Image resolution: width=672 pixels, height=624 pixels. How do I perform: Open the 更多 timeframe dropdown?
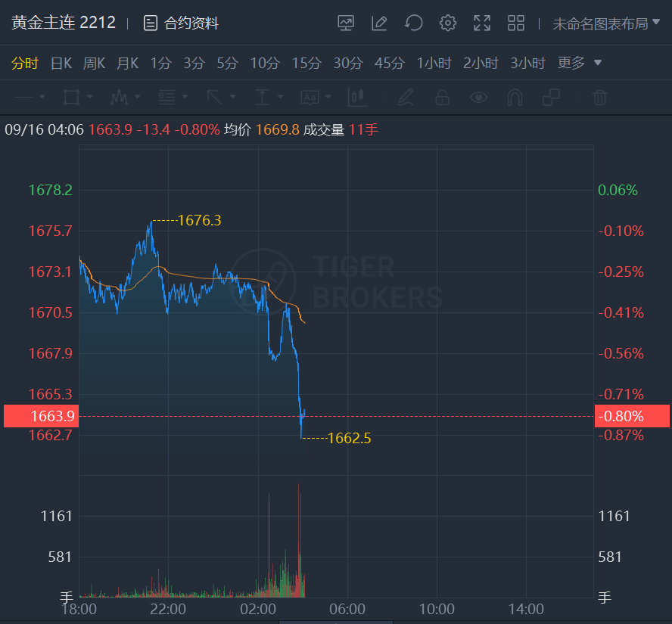580,63
